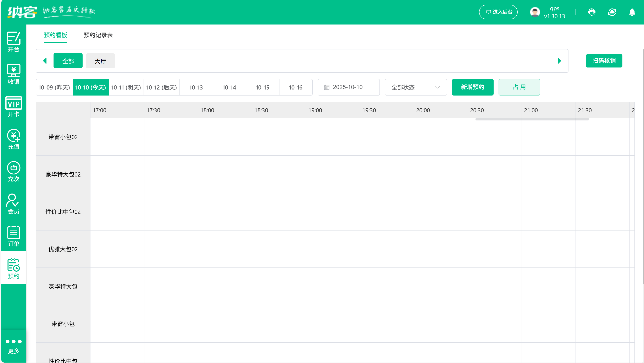Click an 18:00 slot for 带窗小包02
644x363 pixels.
pos(225,137)
